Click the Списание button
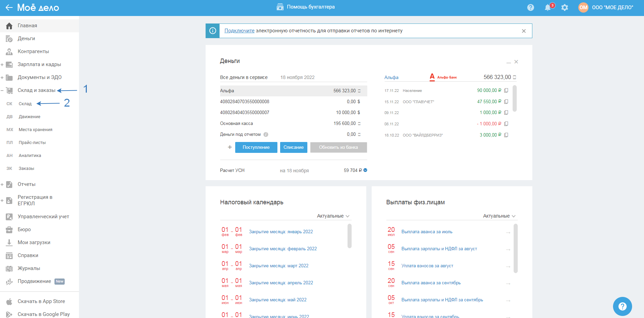The height and width of the screenshot is (318, 644). click(293, 147)
